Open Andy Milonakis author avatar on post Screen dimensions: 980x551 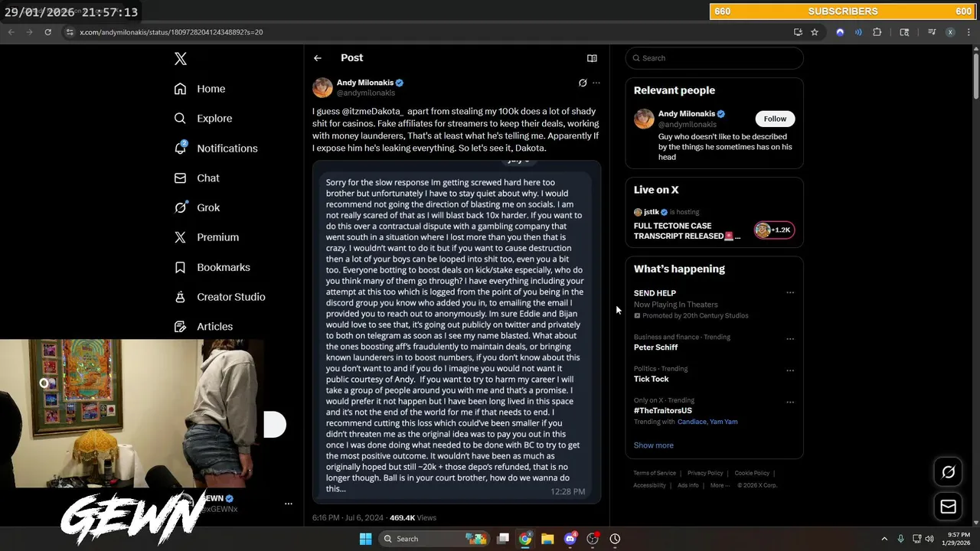322,87
